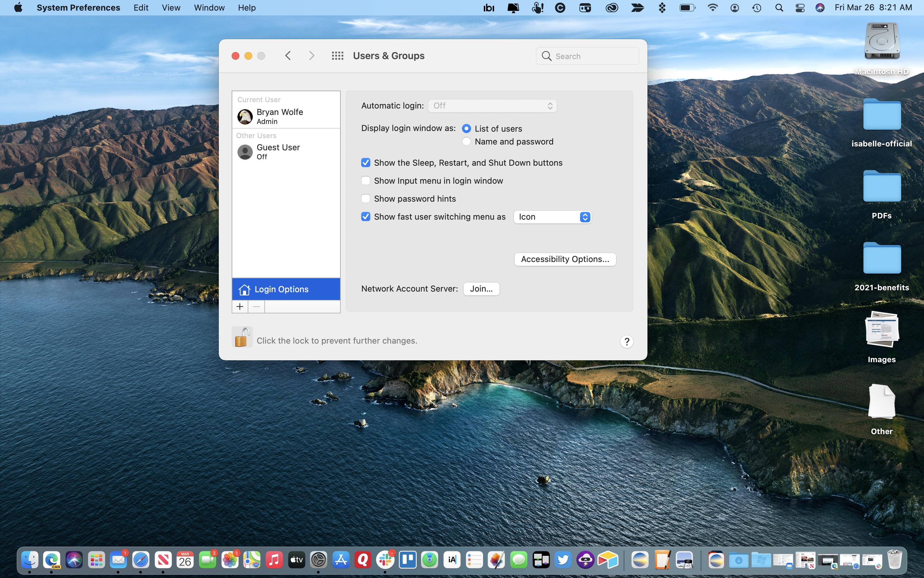The height and width of the screenshot is (578, 924).
Task: Open System Preferences icon in Dock
Action: [319, 560]
